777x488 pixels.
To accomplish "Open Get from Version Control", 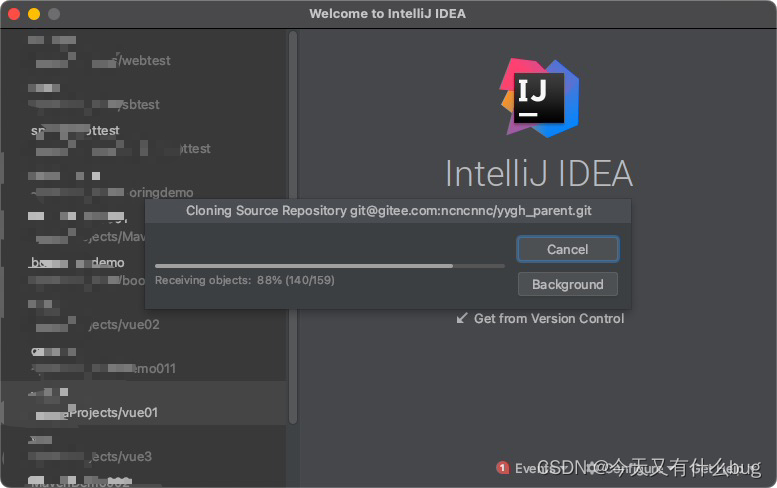I will [x=549, y=319].
